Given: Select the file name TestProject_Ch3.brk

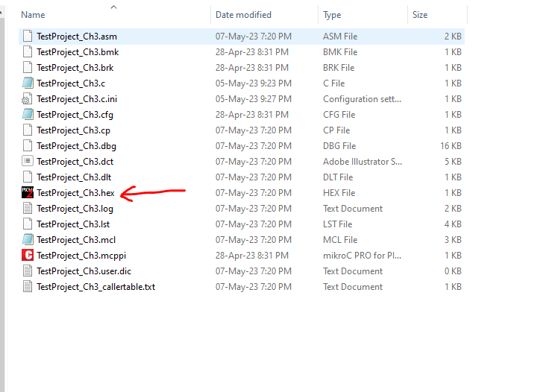Looking at the screenshot, I should pos(75,68).
